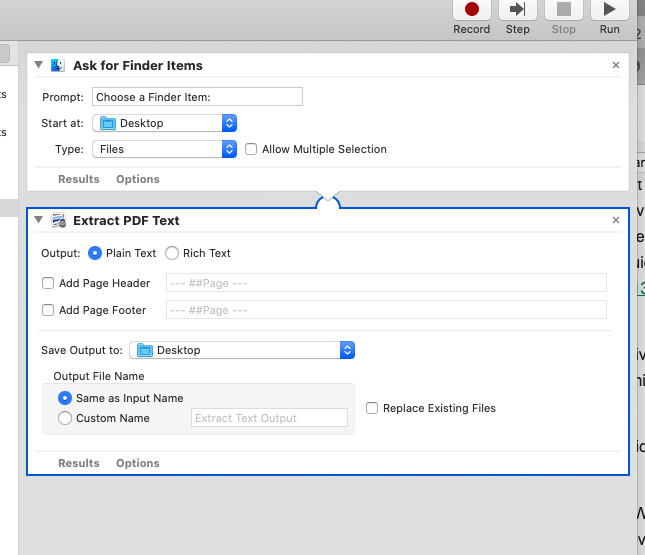Enable Replace Existing Files

coord(372,408)
